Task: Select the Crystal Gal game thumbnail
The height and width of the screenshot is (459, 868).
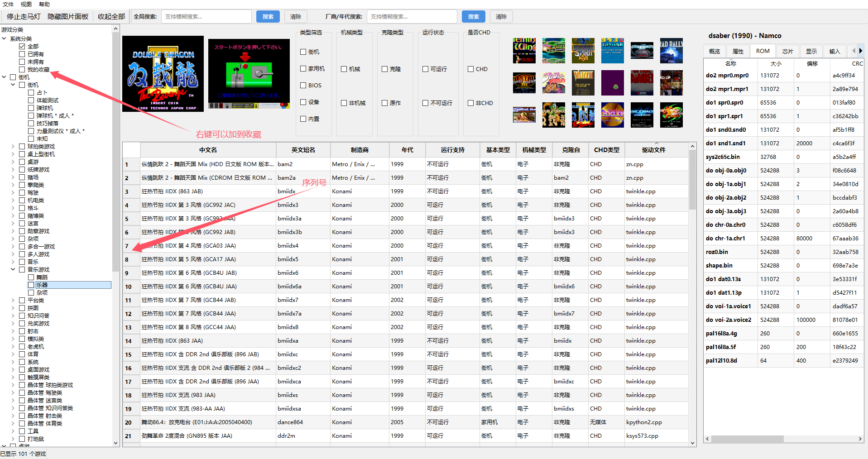Action: click(x=524, y=115)
